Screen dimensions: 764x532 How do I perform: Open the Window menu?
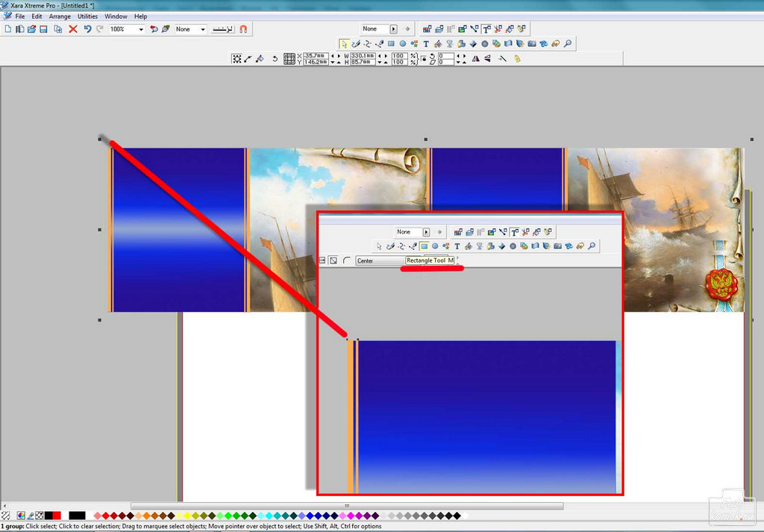coord(116,16)
